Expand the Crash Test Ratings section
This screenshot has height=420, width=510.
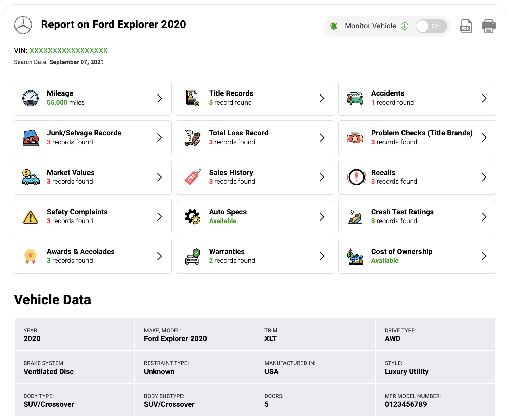point(484,216)
